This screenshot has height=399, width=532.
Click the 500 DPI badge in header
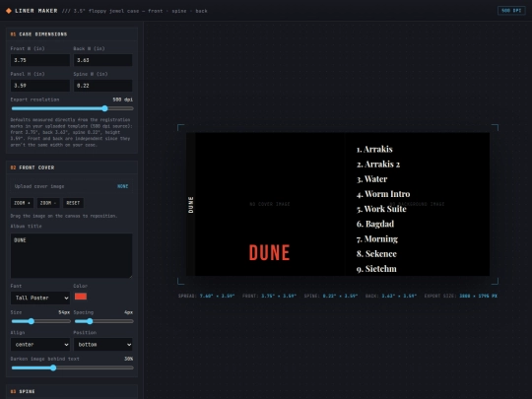511,11
